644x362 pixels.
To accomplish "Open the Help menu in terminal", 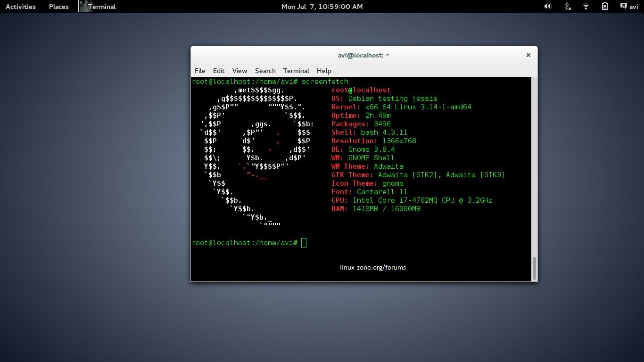I will 324,71.
